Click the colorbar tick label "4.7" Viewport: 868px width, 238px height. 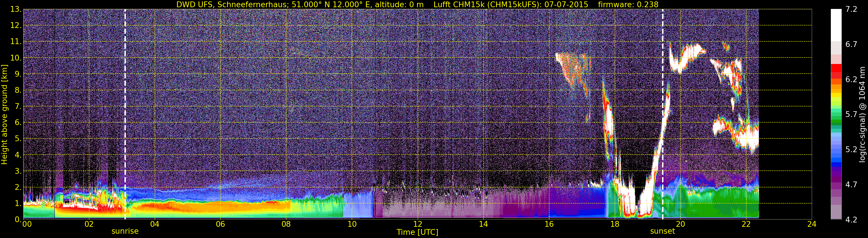pyautogui.click(x=851, y=185)
